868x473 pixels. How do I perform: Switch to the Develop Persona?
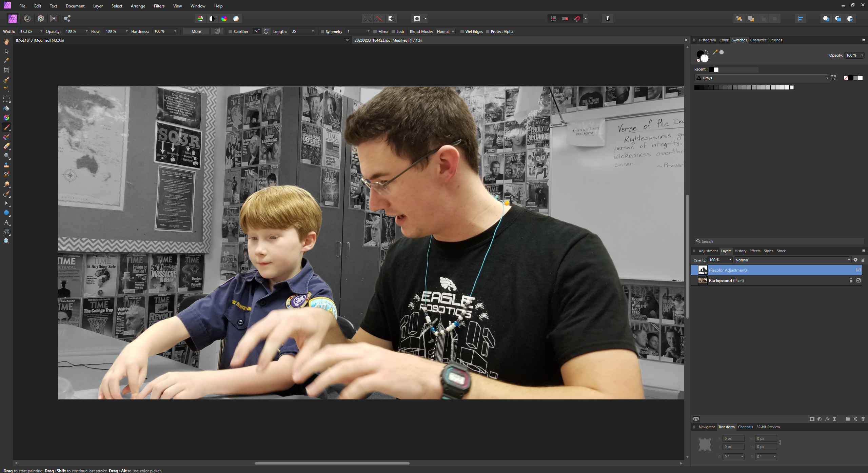[41, 19]
